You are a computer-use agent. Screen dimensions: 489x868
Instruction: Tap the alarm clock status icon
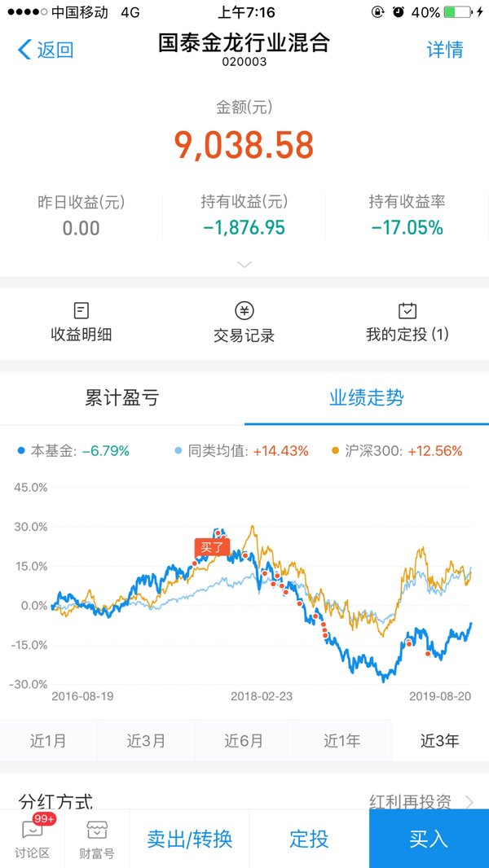click(399, 12)
